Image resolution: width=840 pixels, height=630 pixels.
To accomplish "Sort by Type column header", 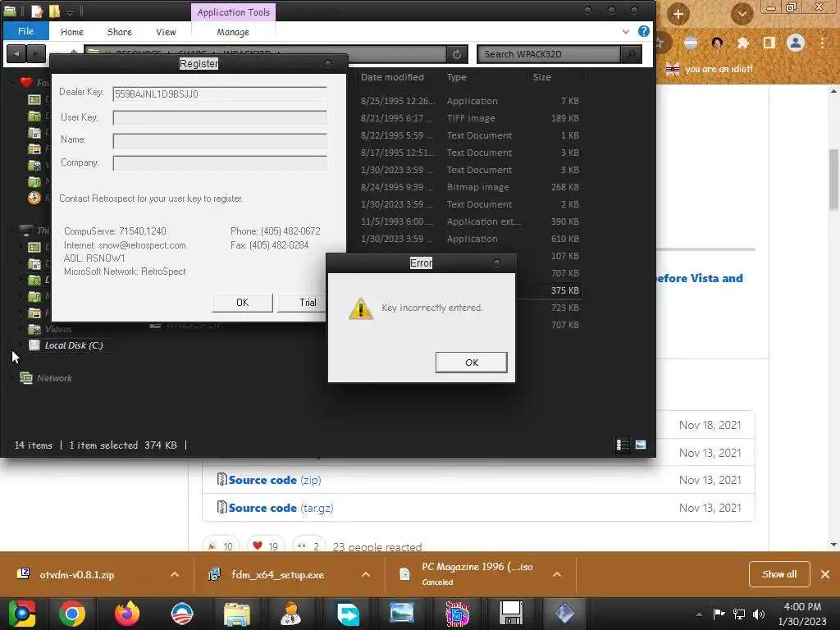I will coord(457,77).
